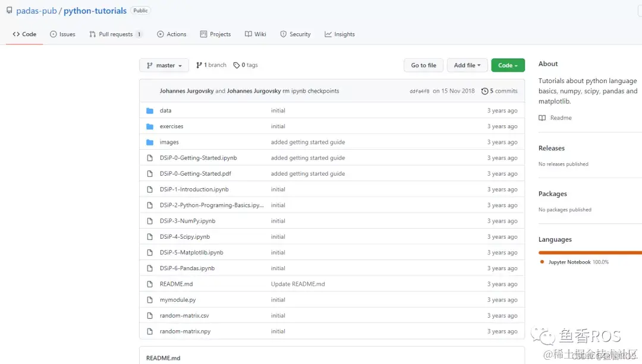Open the exercises folder name
642x364 pixels.
click(172, 126)
